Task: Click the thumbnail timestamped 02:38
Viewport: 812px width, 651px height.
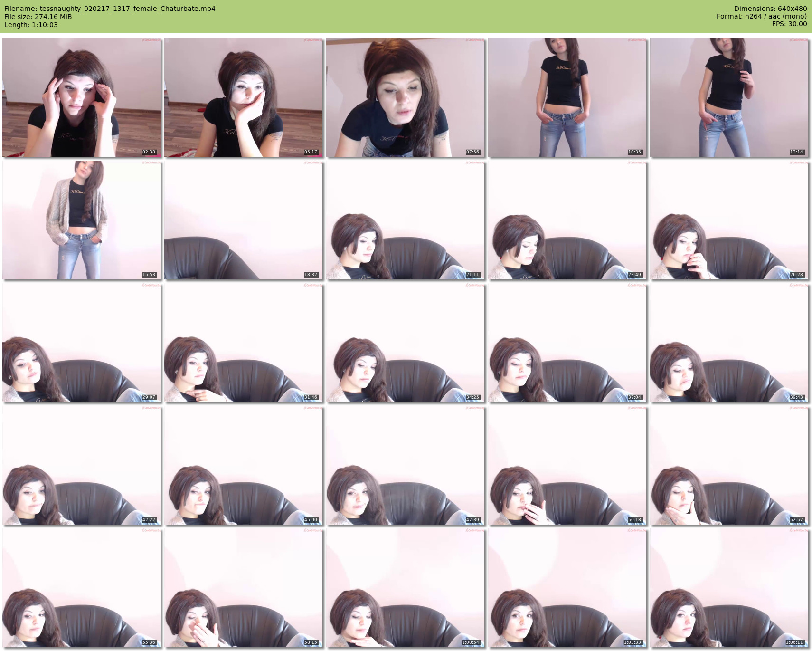Action: [x=82, y=97]
